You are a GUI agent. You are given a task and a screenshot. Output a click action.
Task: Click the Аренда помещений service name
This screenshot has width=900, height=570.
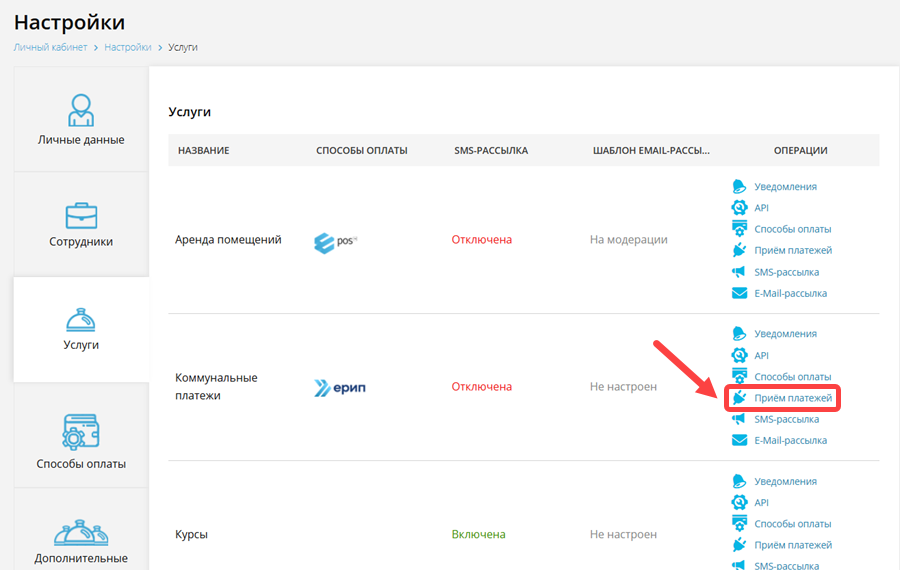(228, 239)
